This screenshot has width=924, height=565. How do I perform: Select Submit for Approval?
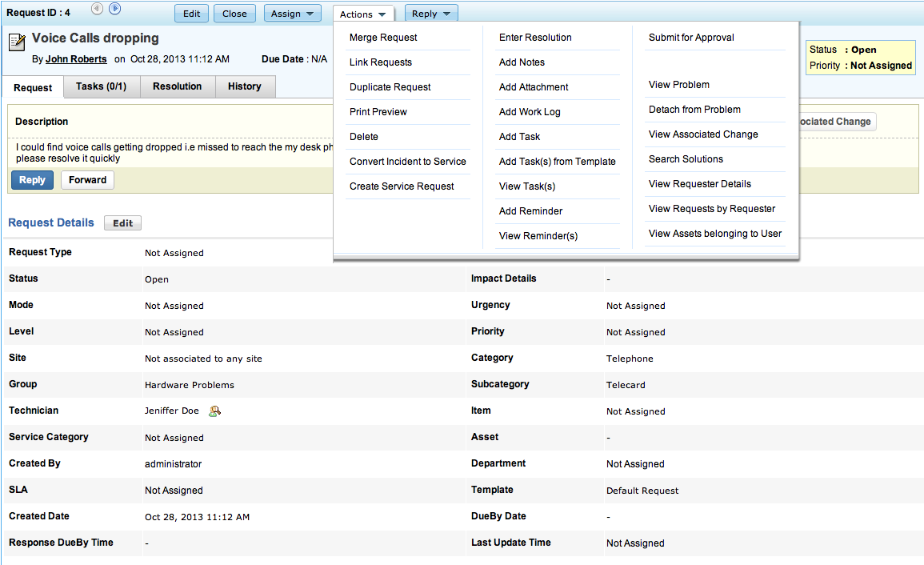(691, 37)
